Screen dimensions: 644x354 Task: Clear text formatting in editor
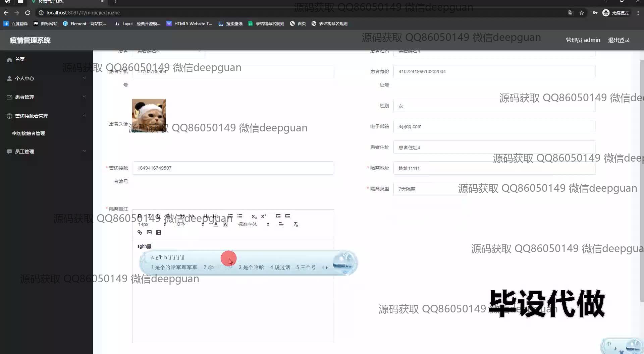(x=296, y=224)
